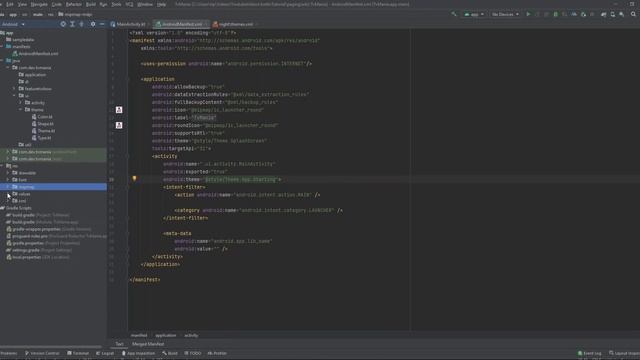Viewport: 640px width, 360px height.
Task: Open the Help menu
Action: click(x=162, y=4)
